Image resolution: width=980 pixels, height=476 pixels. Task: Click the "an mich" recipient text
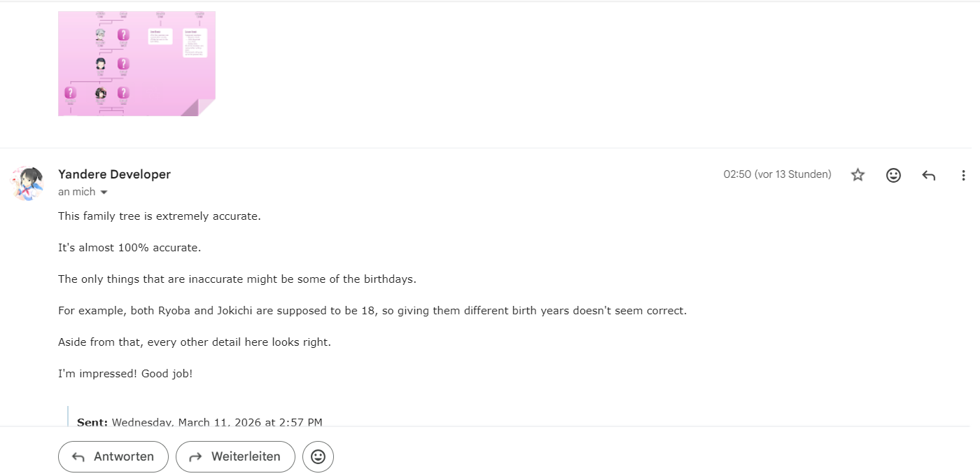click(78, 192)
